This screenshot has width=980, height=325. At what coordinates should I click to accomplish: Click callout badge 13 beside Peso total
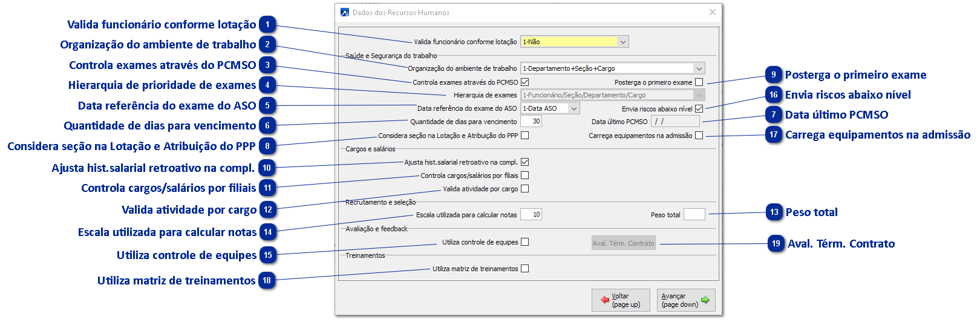774,212
